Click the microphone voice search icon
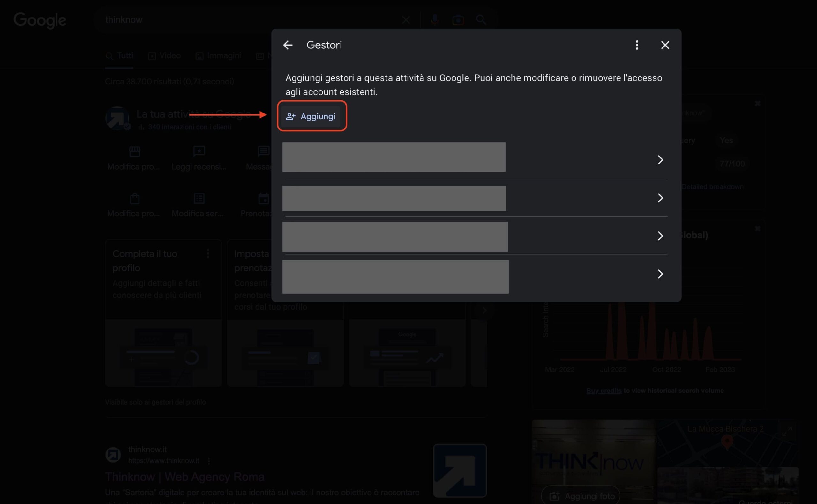The image size is (817, 504). pyautogui.click(x=434, y=20)
